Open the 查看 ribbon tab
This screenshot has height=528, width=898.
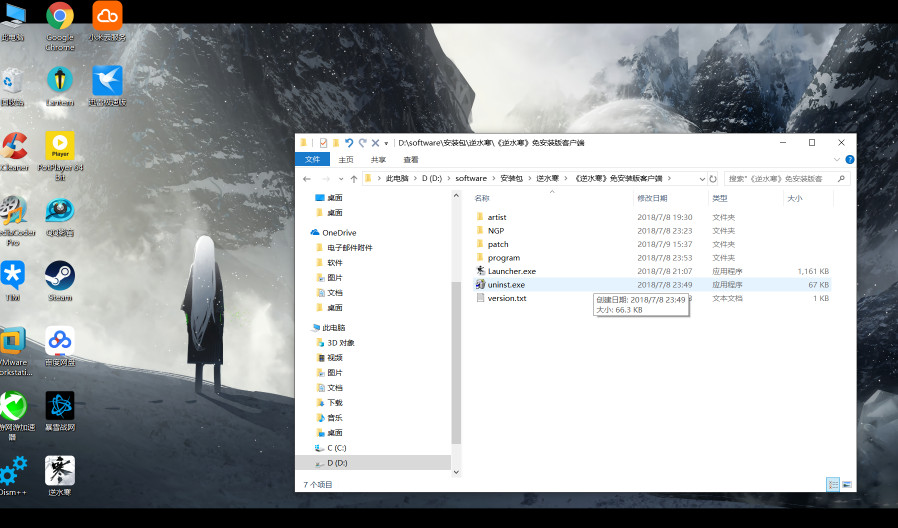point(411,160)
